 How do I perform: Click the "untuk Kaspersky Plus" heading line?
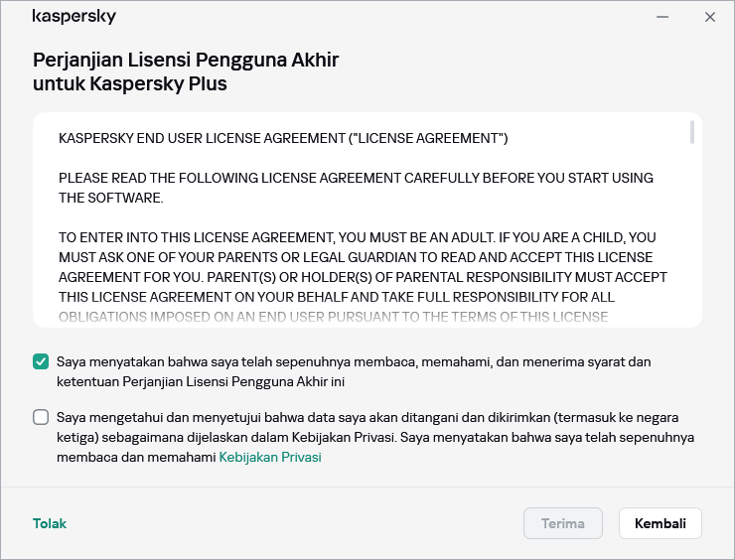click(130, 83)
